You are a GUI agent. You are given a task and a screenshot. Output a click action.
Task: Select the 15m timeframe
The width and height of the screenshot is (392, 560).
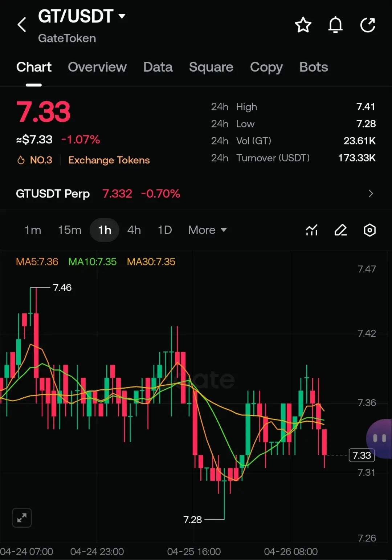(70, 230)
